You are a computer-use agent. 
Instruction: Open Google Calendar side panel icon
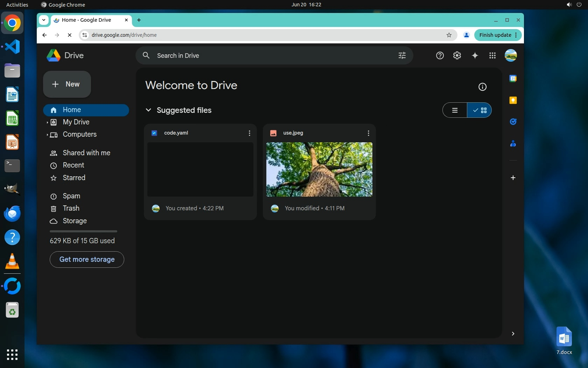coord(513,79)
